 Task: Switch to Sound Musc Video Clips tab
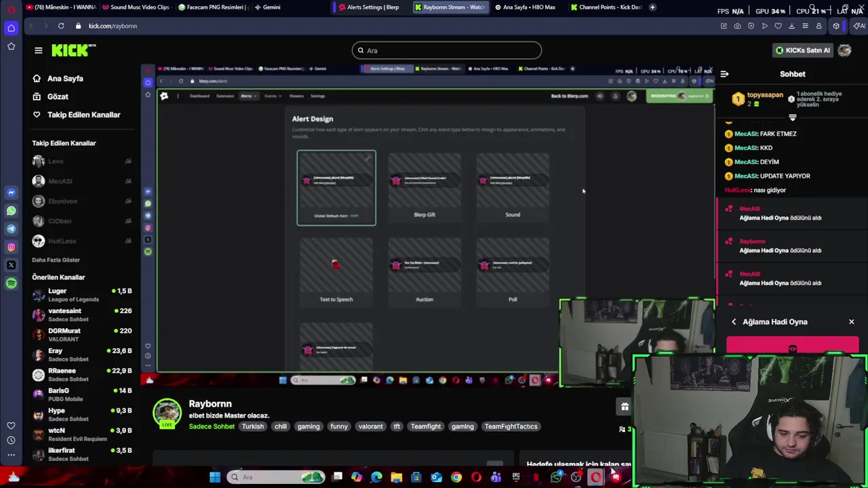tap(136, 7)
